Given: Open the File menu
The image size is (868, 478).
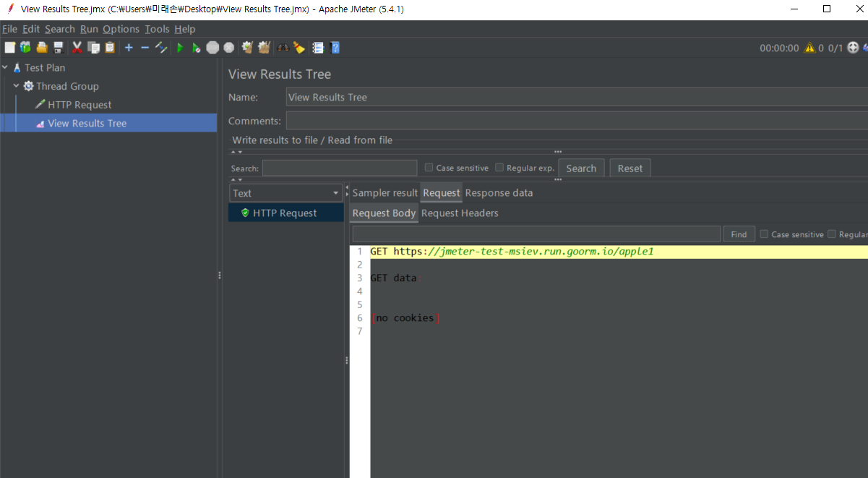Looking at the screenshot, I should pos(9,29).
